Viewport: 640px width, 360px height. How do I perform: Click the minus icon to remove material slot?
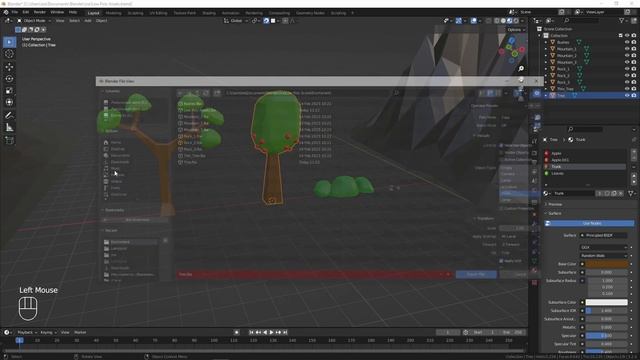coord(633,159)
